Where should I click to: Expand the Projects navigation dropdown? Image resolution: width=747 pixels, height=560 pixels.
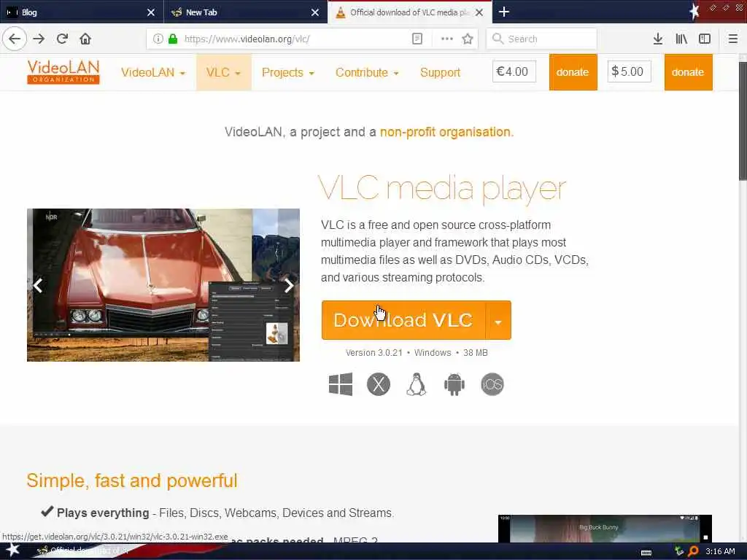pos(287,72)
